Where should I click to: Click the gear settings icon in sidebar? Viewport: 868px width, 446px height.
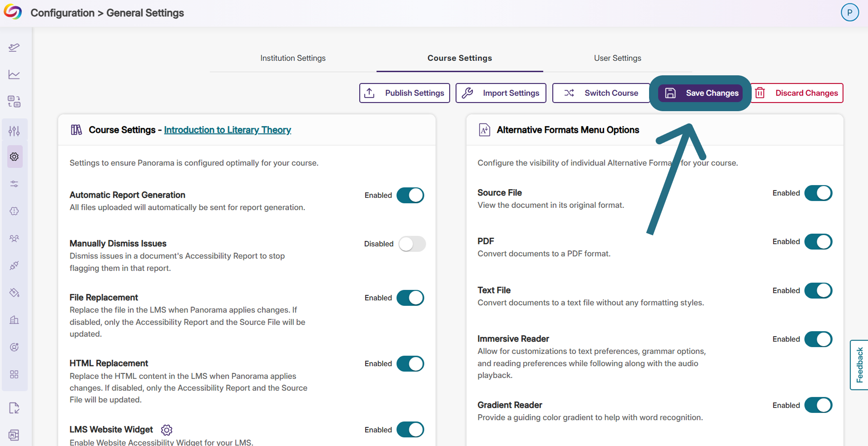click(15, 157)
